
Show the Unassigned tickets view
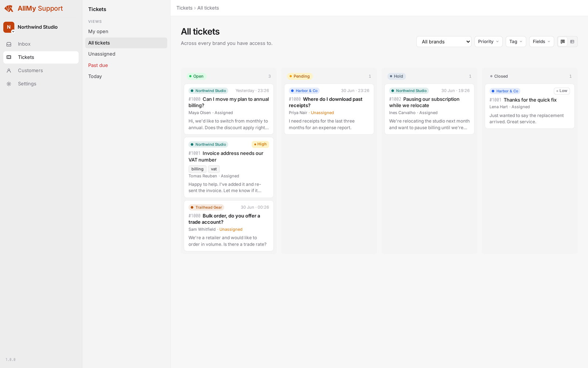pyautogui.click(x=126, y=54)
